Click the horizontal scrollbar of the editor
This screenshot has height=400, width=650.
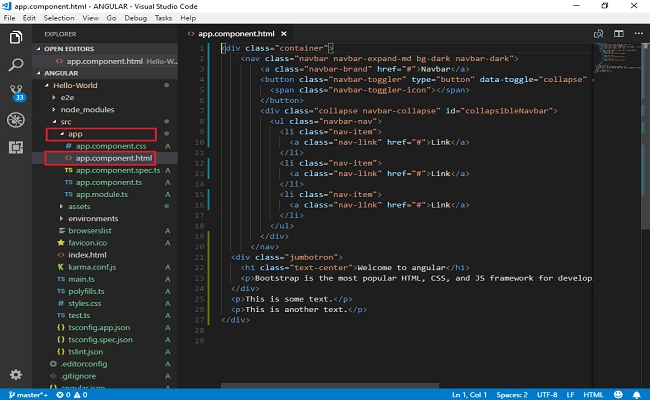[x=330, y=385]
